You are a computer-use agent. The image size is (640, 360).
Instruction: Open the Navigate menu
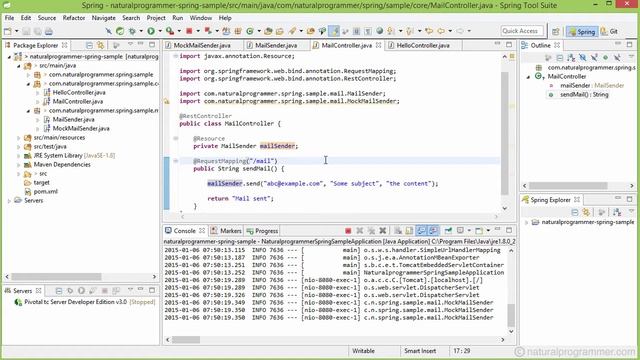[103, 18]
